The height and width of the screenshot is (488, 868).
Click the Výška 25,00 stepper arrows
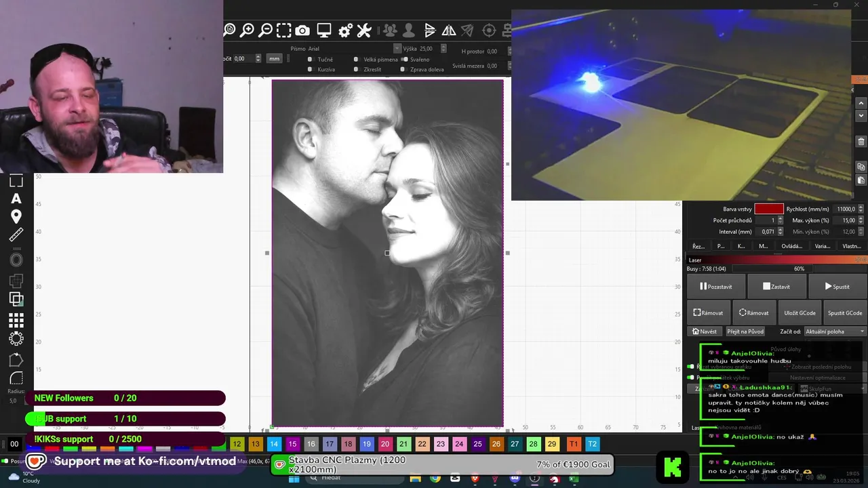pos(443,49)
